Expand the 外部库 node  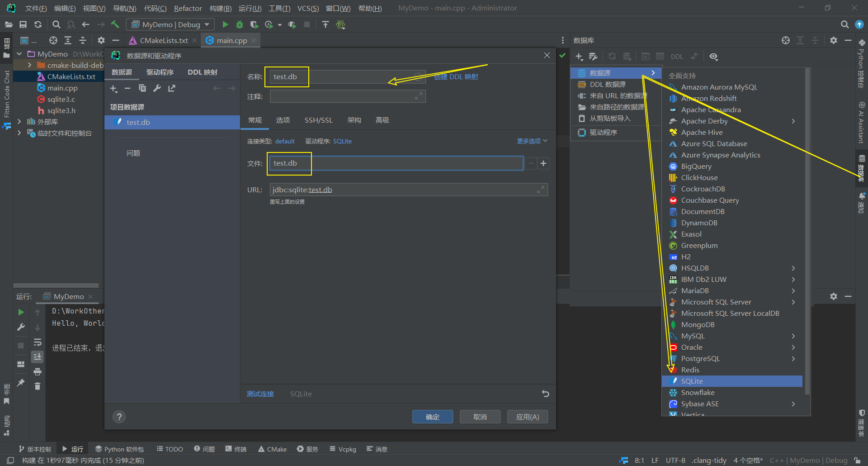pyautogui.click(x=19, y=122)
